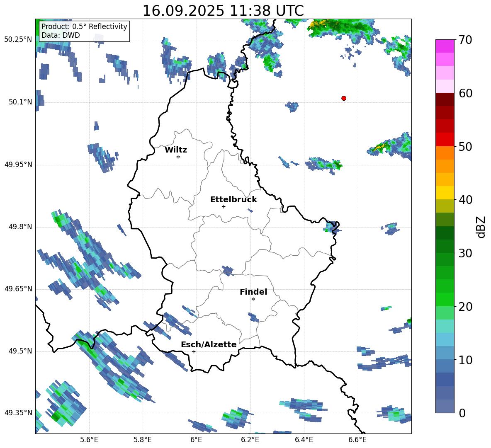491x448 pixels.
Task: Click the 10 value on colorbar
Action: point(465,360)
